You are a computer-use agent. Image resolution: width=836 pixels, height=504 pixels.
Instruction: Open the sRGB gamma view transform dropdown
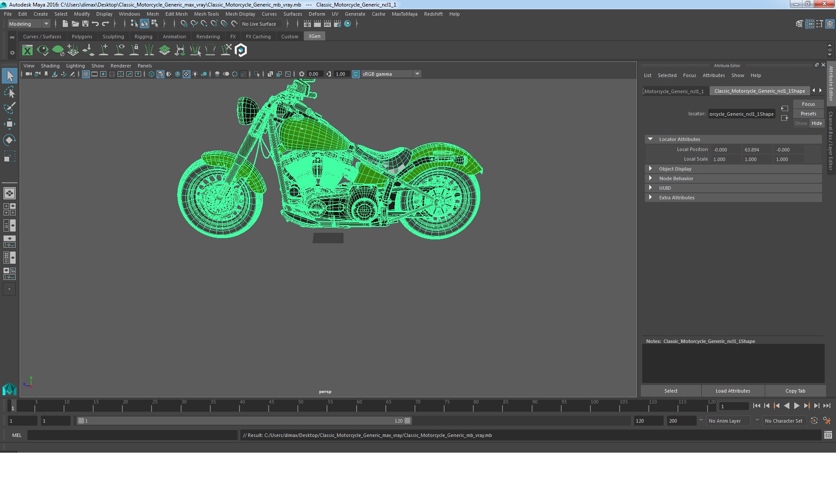pyautogui.click(x=391, y=74)
